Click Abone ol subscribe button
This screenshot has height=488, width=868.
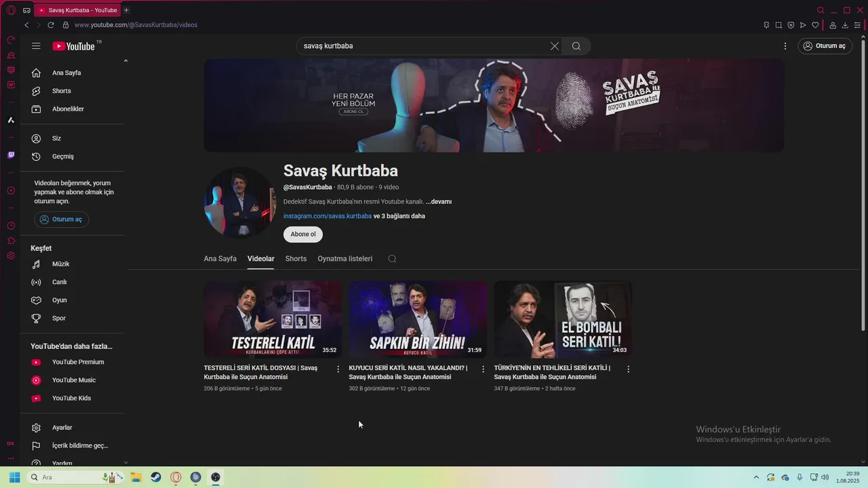point(303,235)
